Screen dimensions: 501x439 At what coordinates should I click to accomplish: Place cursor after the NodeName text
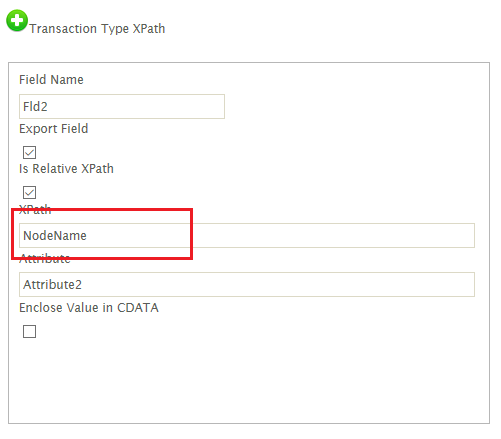click(x=88, y=236)
